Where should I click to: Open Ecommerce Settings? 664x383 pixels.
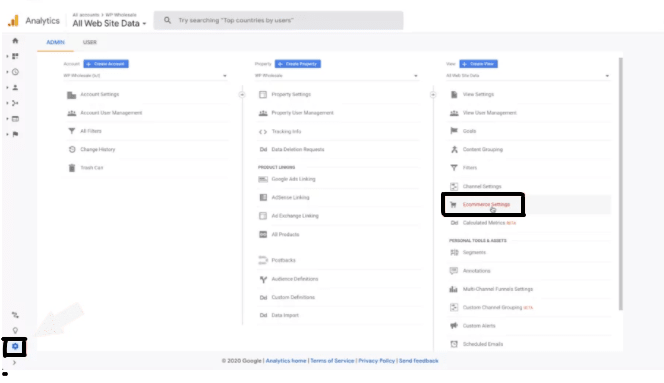click(486, 205)
